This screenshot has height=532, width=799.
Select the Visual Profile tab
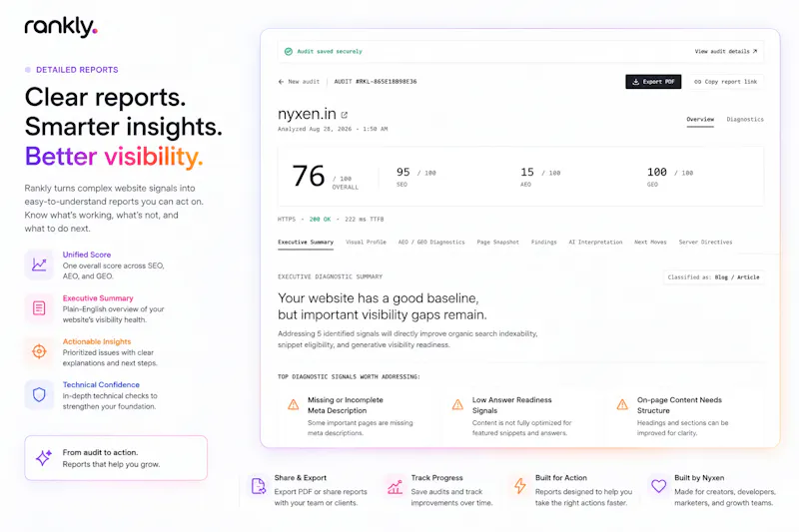(366, 243)
